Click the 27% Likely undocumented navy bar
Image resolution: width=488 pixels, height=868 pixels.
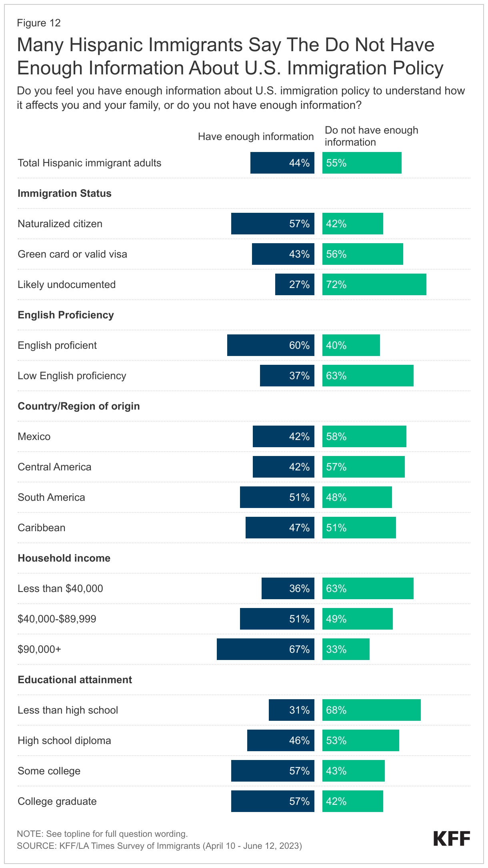click(294, 284)
